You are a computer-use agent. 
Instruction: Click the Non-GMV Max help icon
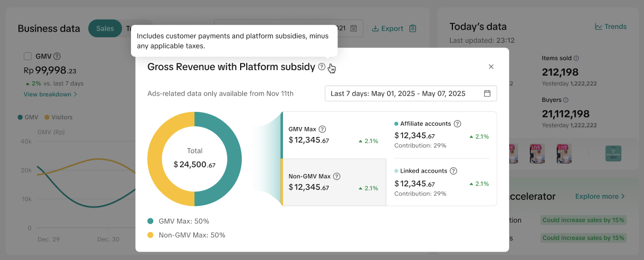tap(336, 176)
